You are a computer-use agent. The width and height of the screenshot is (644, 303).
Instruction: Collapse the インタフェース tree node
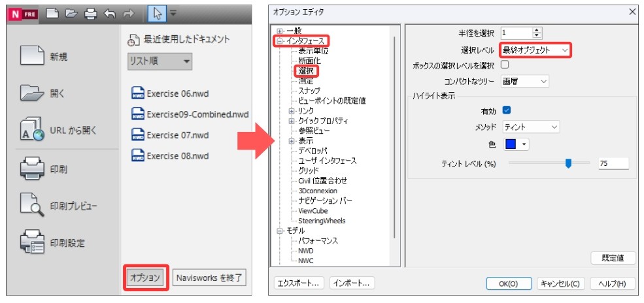coord(280,41)
